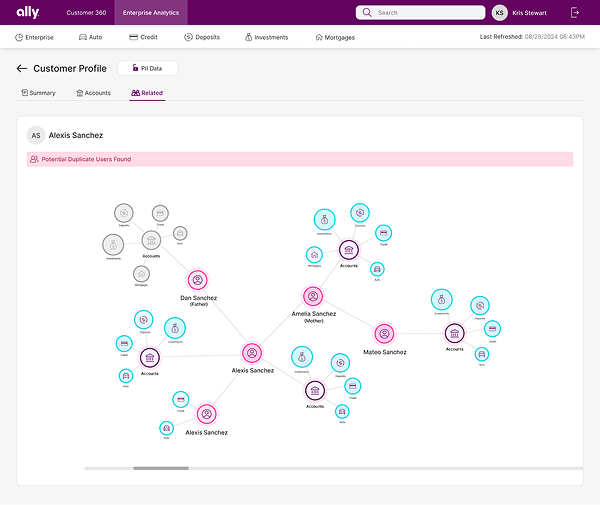Select the Mateo Sanchez person node
The image size is (600, 505).
click(x=384, y=334)
